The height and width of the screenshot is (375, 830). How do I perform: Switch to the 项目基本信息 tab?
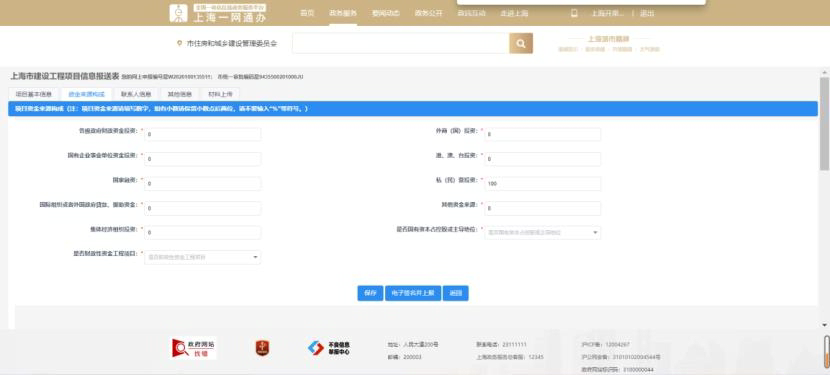point(33,94)
